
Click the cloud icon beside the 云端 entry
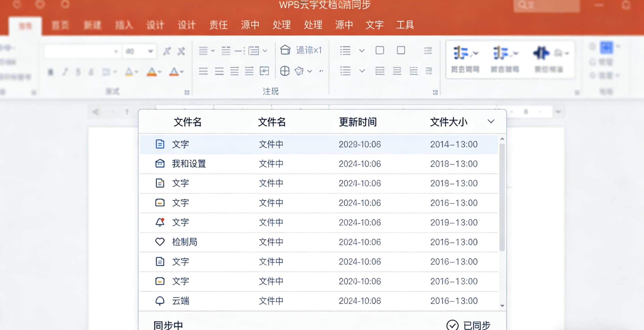[x=160, y=301]
